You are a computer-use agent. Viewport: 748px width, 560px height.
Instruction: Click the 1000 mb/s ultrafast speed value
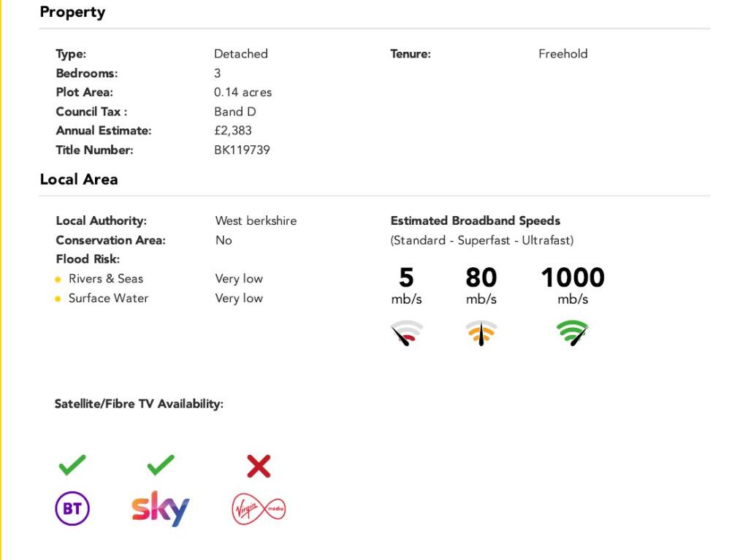(573, 278)
